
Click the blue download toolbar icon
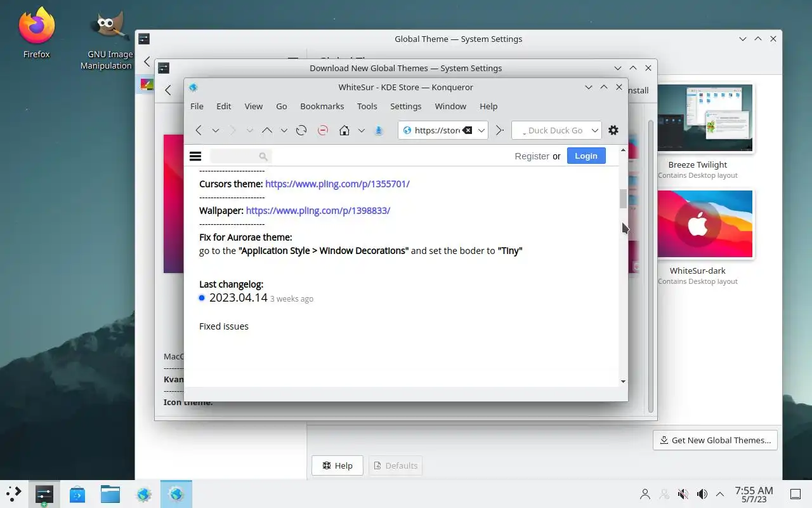coord(379,130)
